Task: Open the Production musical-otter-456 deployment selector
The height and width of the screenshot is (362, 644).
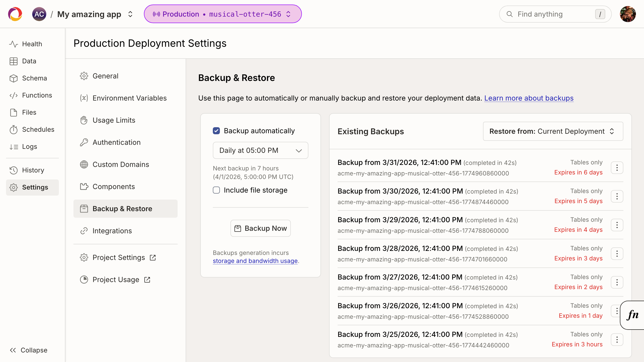Action: point(223,14)
